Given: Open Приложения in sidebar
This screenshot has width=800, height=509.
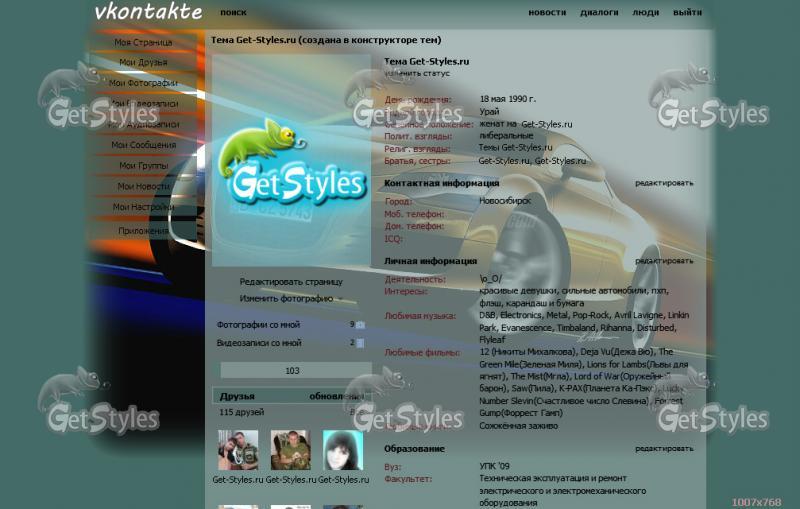Looking at the screenshot, I should click(143, 231).
